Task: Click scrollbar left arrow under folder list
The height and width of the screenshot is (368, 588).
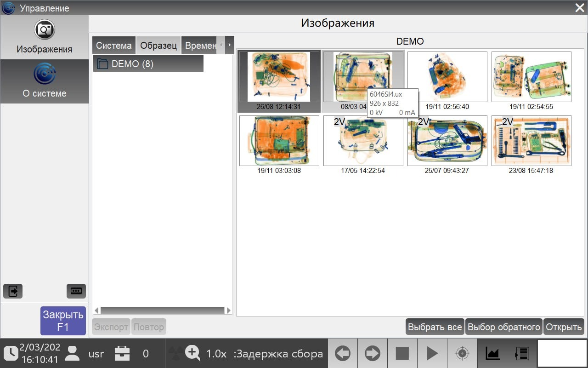Action: click(x=96, y=310)
